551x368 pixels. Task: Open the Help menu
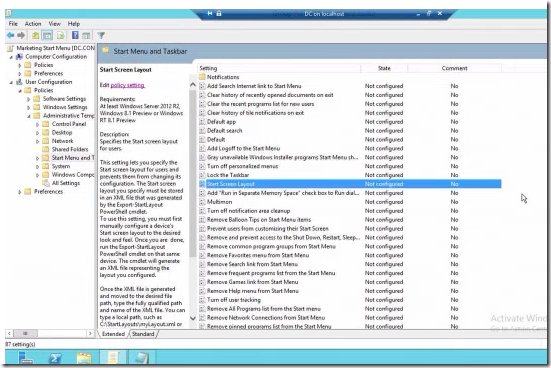[x=74, y=24]
